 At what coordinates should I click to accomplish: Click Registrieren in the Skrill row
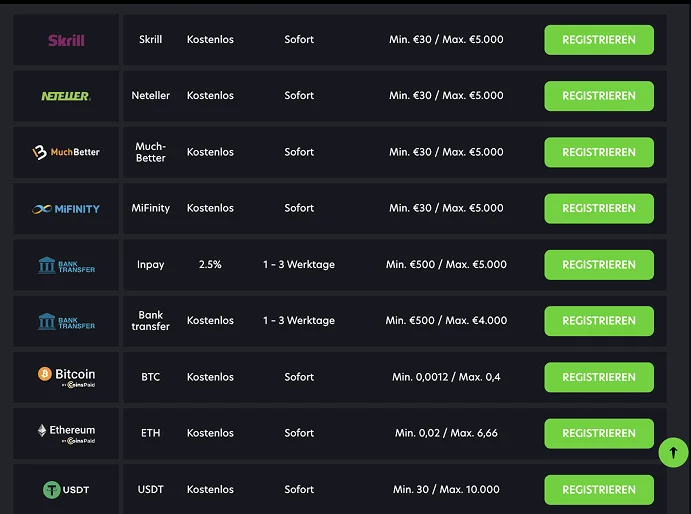click(x=598, y=40)
